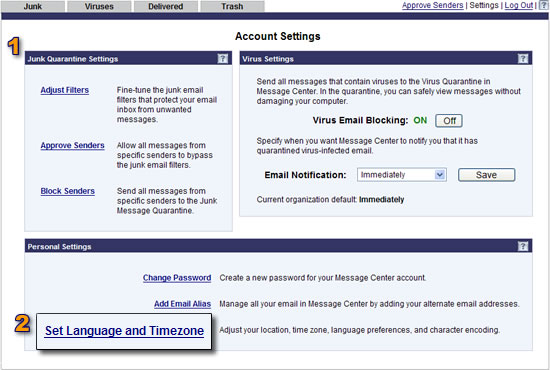This screenshot has width=550, height=370.
Task: Open help for Junk Quarantine Settings
Action: pyautogui.click(x=222, y=58)
